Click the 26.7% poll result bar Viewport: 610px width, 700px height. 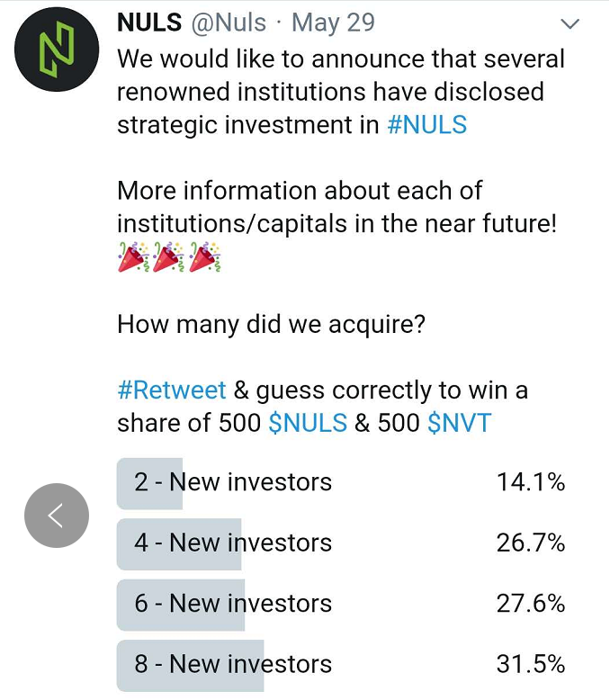tap(179, 544)
